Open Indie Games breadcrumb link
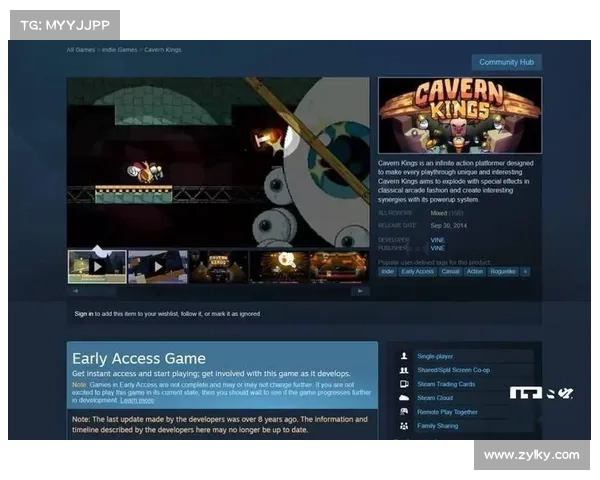The image size is (600, 480). point(119,50)
